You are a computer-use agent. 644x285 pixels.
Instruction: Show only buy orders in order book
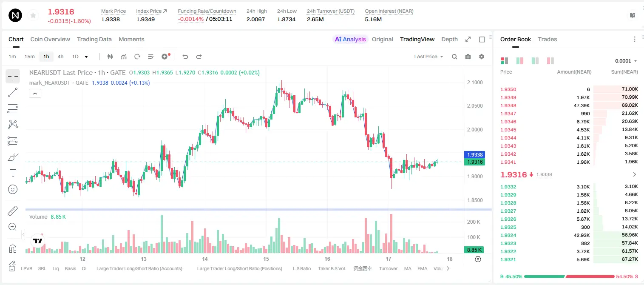[x=535, y=61]
